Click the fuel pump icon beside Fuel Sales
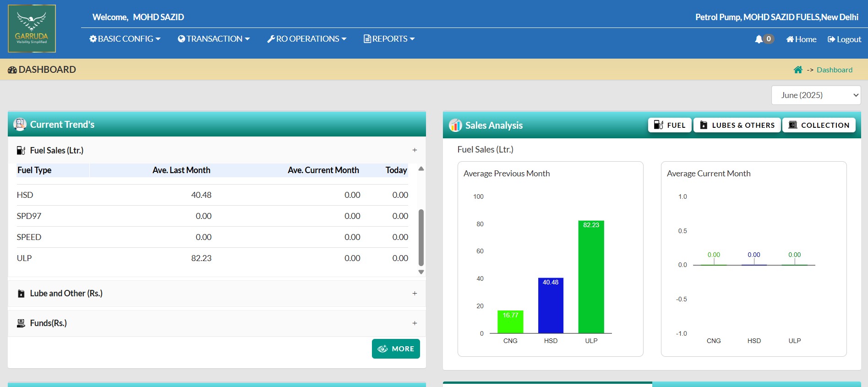Viewport: 868px width, 387px height. click(x=21, y=151)
